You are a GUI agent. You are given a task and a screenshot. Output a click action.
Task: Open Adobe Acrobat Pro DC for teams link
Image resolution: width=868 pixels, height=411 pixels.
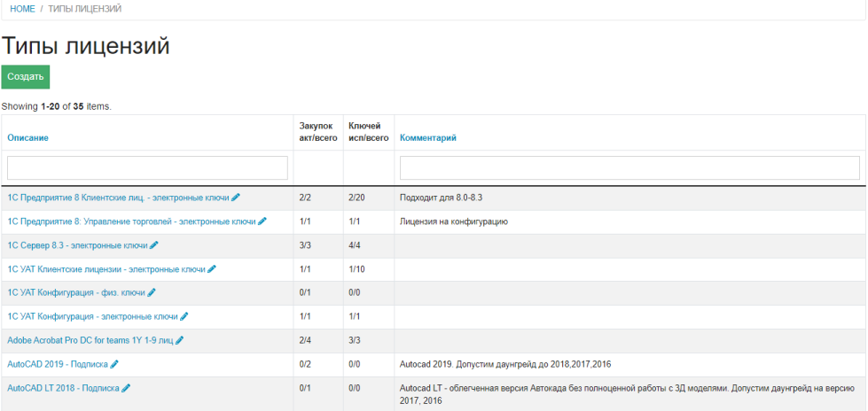[x=90, y=340]
